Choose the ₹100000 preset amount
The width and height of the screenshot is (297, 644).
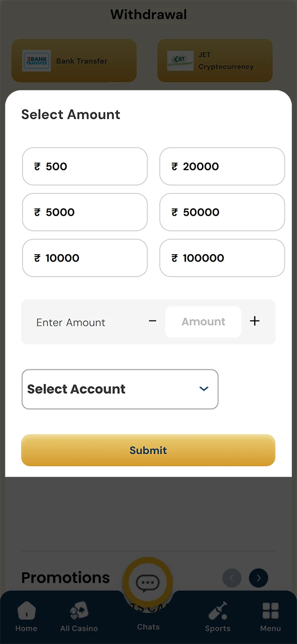point(222,258)
